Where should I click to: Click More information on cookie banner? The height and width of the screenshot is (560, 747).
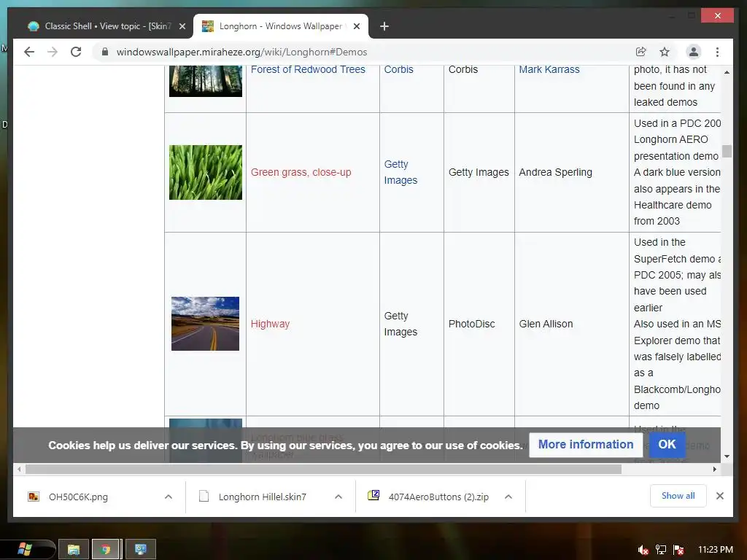tap(586, 444)
